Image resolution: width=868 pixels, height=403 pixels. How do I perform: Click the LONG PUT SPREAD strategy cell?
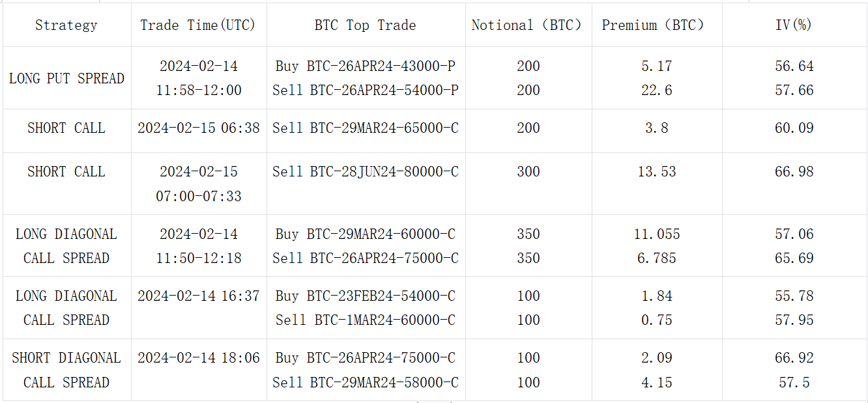click(x=66, y=78)
